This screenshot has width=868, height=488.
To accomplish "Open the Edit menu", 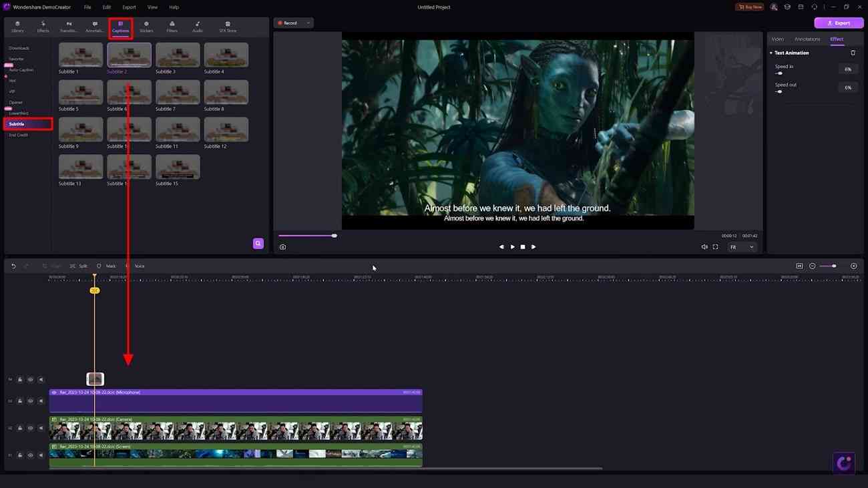I will 107,7.
